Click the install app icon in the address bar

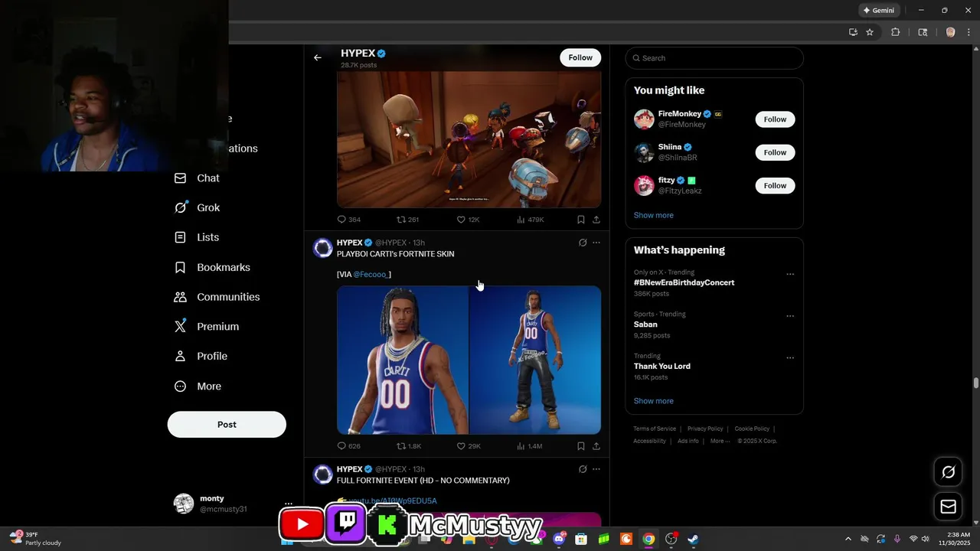[x=853, y=32]
